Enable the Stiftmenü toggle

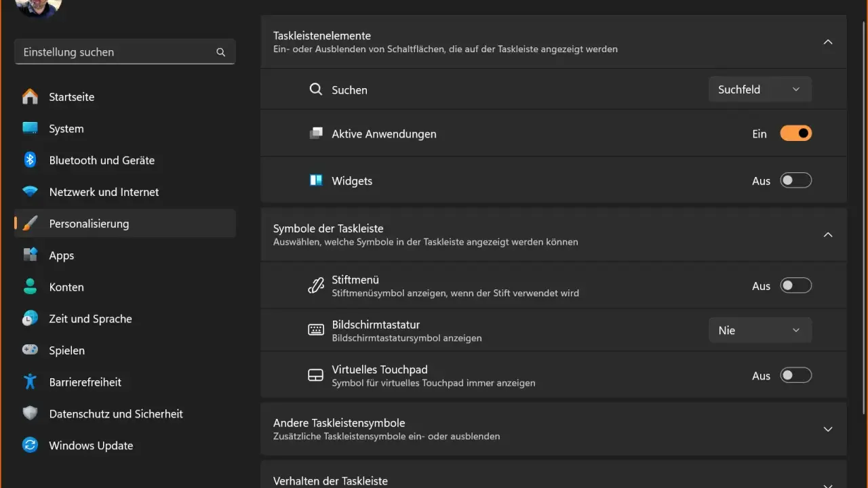point(795,285)
